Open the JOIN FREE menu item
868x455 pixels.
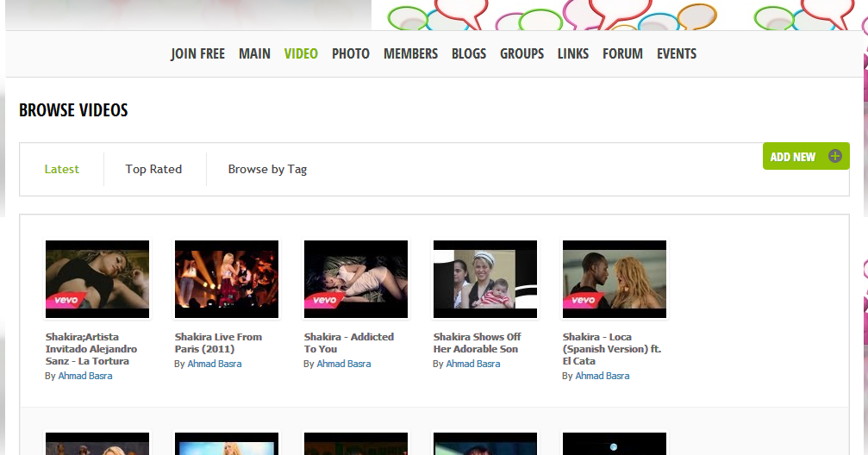(197, 53)
